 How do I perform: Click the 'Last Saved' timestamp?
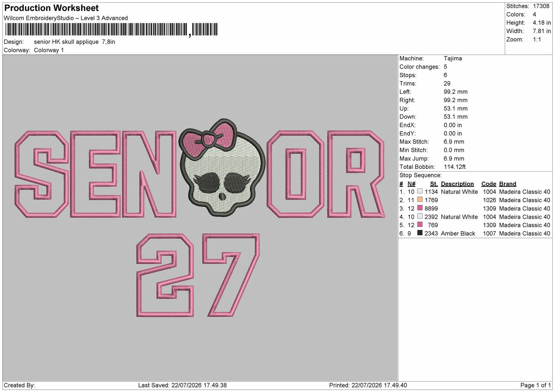tap(182, 385)
